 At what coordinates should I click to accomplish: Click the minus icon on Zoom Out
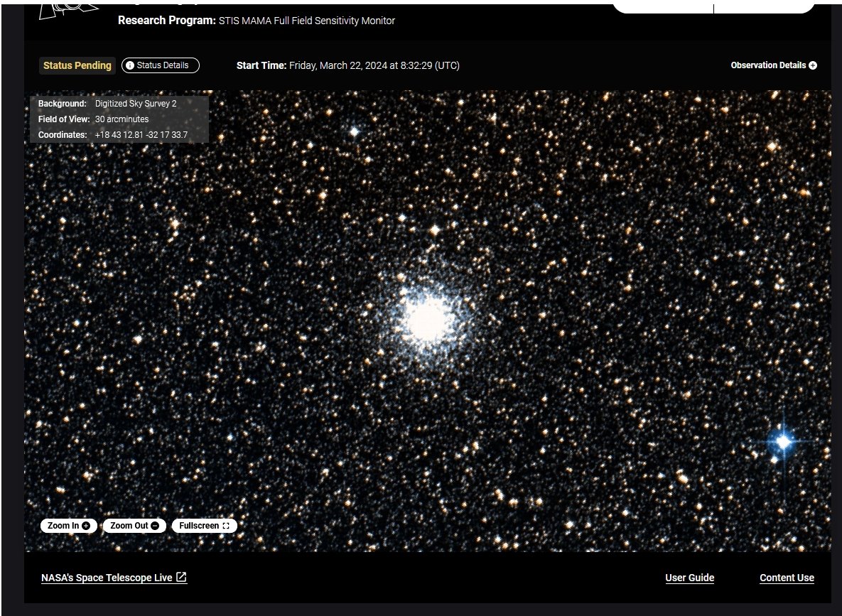(155, 526)
